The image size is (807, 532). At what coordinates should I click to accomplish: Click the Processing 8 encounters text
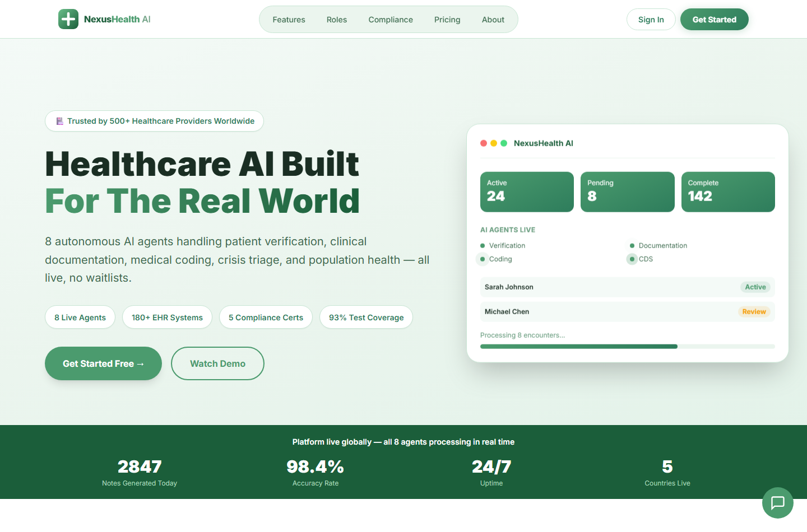pos(522,335)
